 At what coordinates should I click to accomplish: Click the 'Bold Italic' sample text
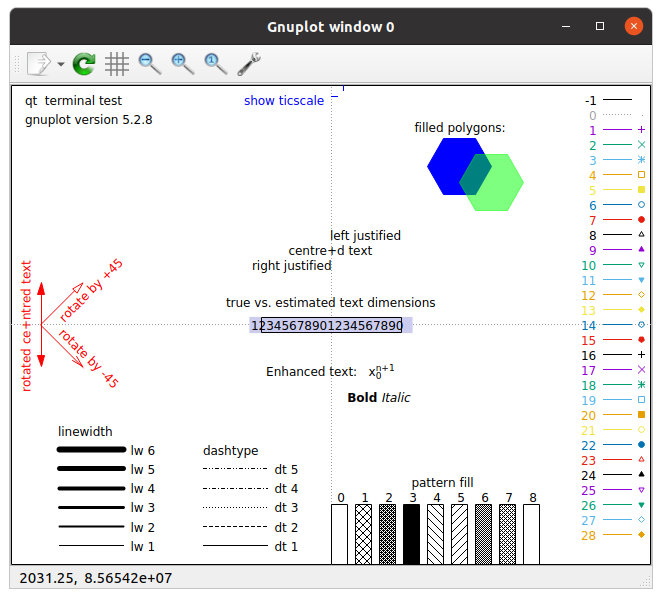click(x=378, y=397)
